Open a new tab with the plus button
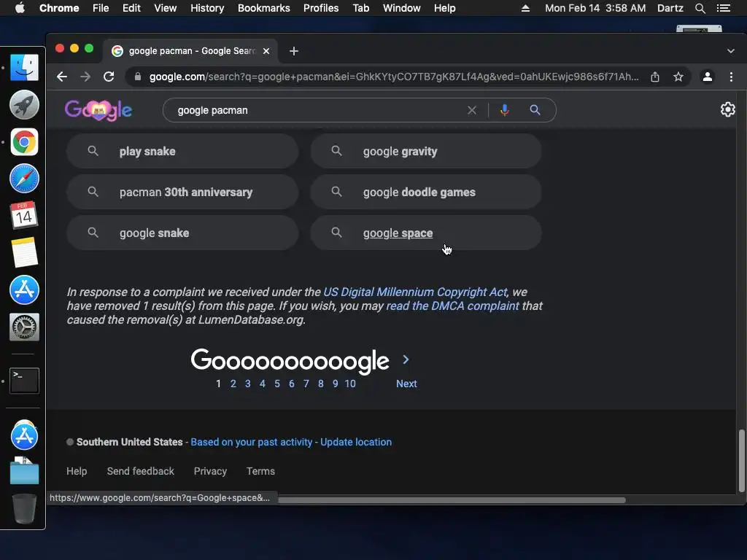The image size is (747, 560). coord(294,51)
